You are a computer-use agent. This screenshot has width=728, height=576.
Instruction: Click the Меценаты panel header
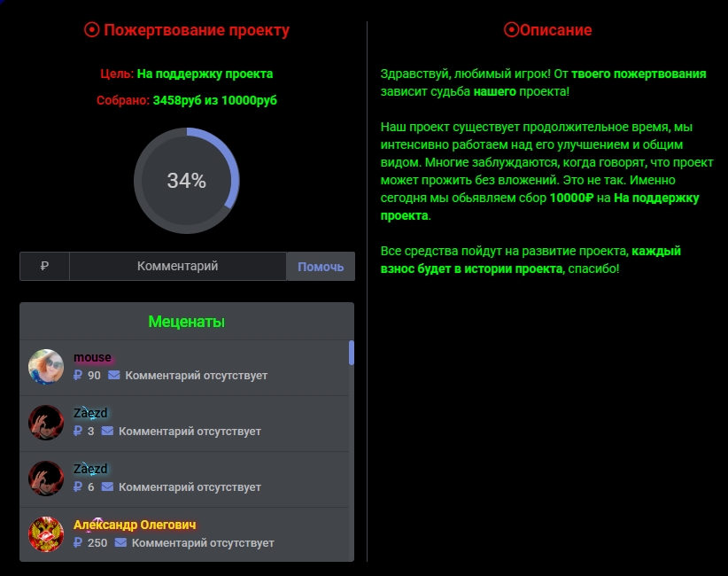[186, 321]
